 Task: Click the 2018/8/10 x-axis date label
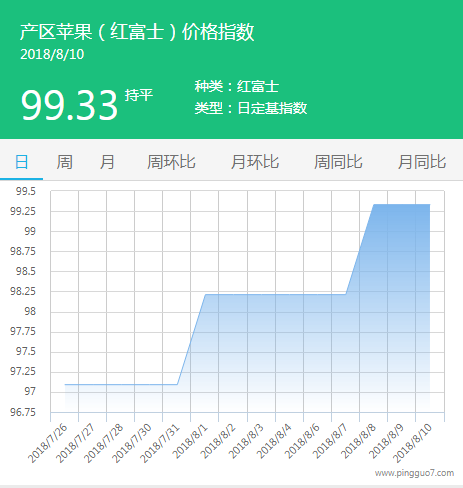pyautogui.click(x=412, y=443)
